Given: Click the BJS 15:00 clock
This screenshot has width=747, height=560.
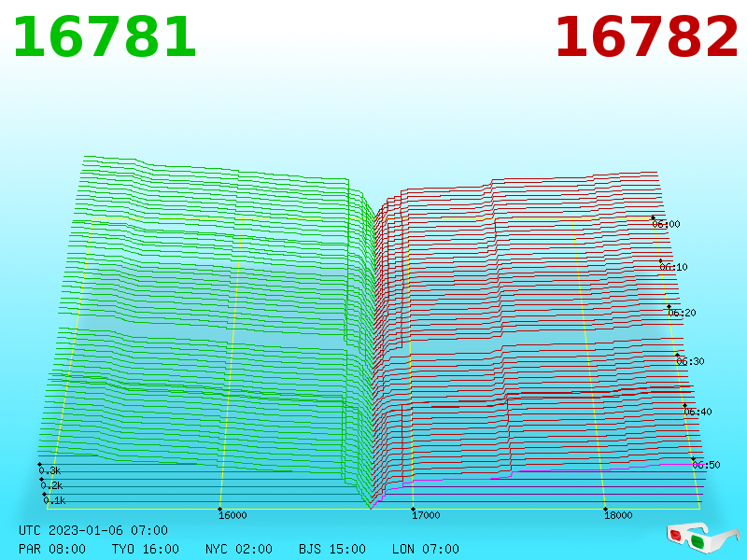Looking at the screenshot, I should point(332,549).
